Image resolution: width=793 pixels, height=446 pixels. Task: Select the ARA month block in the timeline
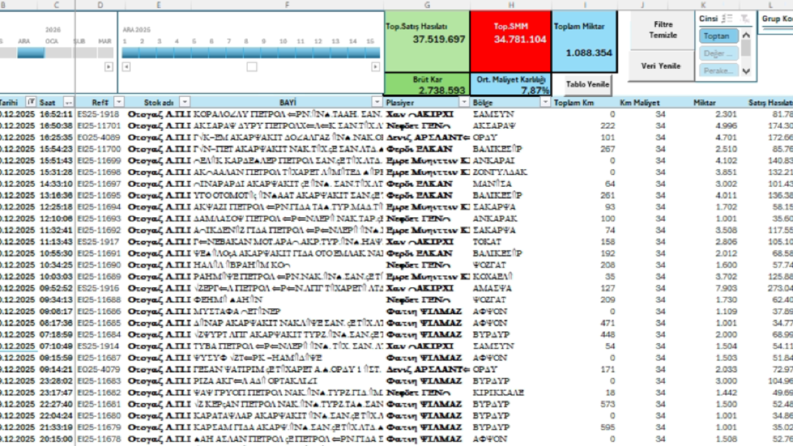click(31, 53)
